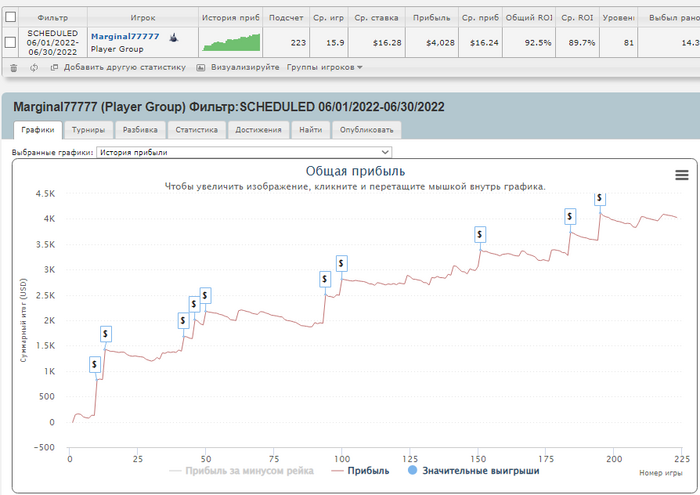Expand the Группы игроков dropdown
The width and height of the screenshot is (700, 495).
coord(325,67)
